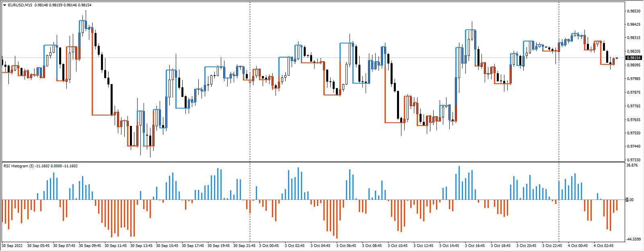The width and height of the screenshot is (644, 251).
Task: Click the 0.97765 price axis label
Action: (634, 106)
